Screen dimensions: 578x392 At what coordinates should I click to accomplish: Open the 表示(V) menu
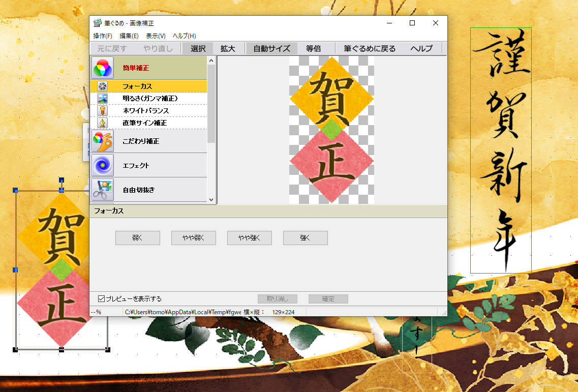[x=156, y=36]
